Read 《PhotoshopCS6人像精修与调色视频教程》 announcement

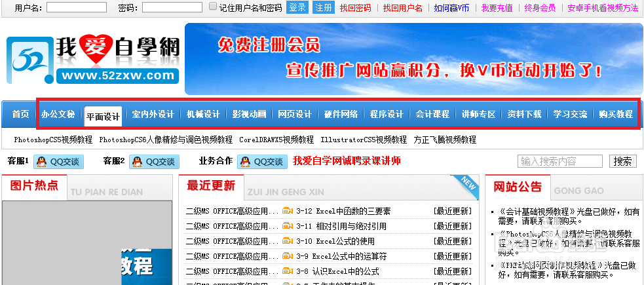coord(569,242)
